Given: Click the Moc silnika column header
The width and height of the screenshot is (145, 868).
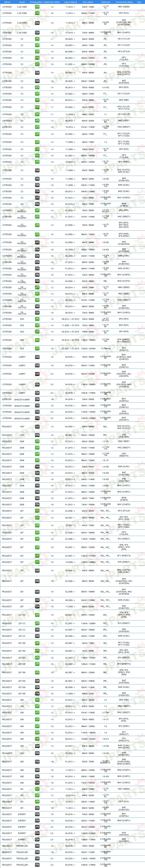Looking at the screenshot, I should 88,2.
